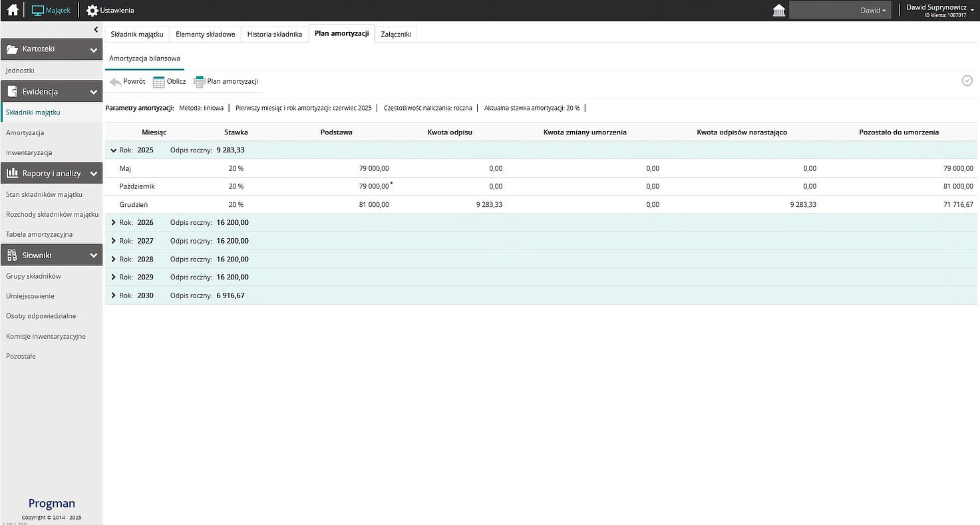Click the Plan amortyzacji printer icon
The width and height of the screenshot is (980, 525).
click(x=199, y=82)
